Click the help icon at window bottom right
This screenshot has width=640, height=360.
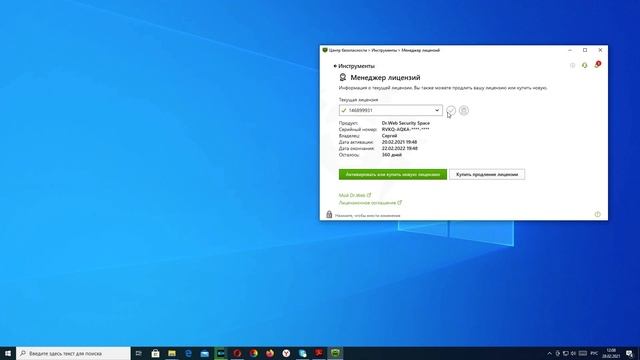[x=598, y=214]
